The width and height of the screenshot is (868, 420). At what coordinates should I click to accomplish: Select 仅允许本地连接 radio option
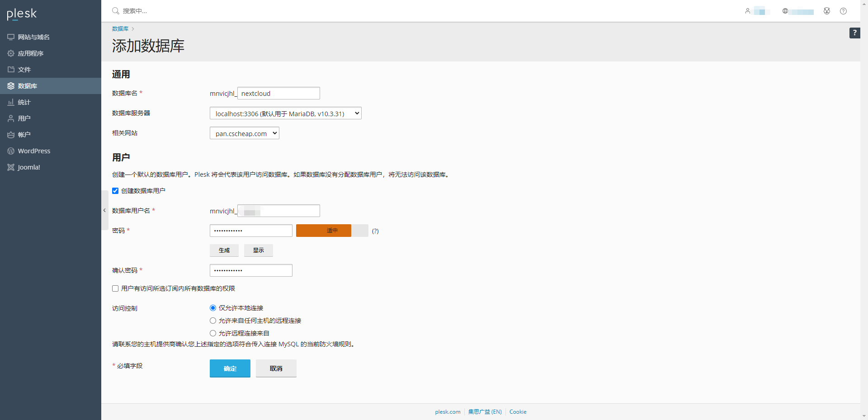pyautogui.click(x=213, y=308)
